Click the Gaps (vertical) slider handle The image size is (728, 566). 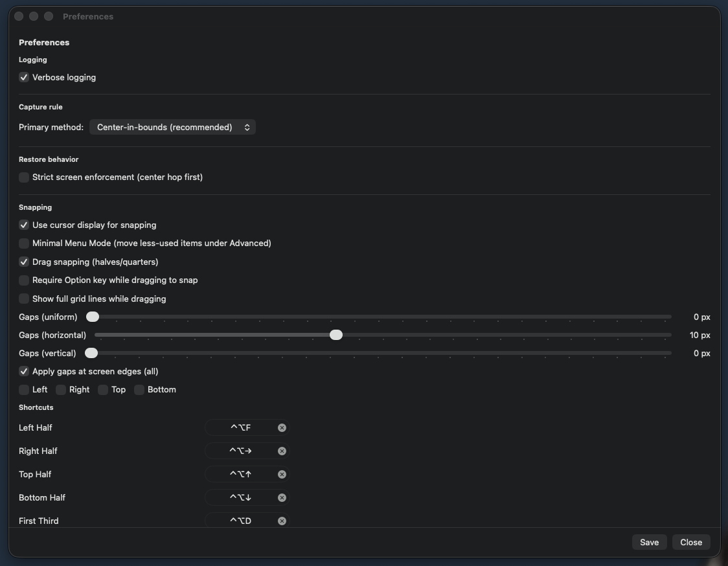(x=91, y=353)
